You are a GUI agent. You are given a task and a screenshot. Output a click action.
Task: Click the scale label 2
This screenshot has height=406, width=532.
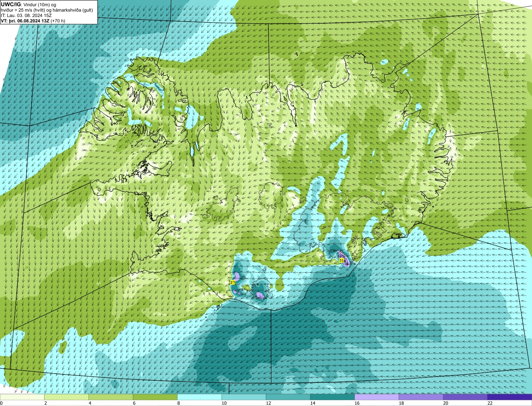(45, 403)
